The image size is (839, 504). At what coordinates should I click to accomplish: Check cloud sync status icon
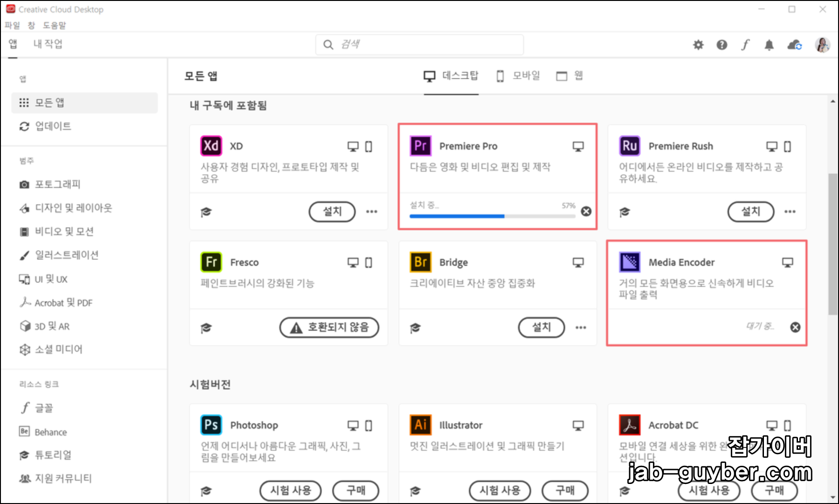(x=794, y=45)
